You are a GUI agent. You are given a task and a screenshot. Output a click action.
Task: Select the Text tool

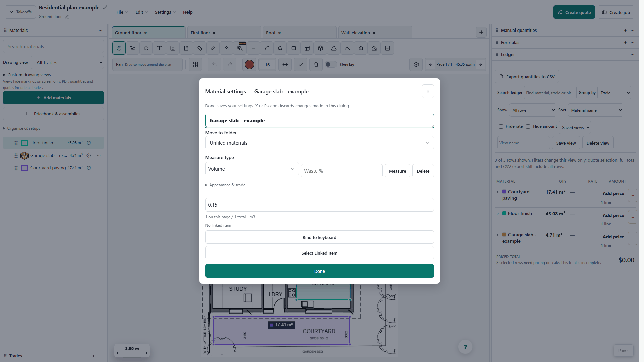(x=159, y=48)
